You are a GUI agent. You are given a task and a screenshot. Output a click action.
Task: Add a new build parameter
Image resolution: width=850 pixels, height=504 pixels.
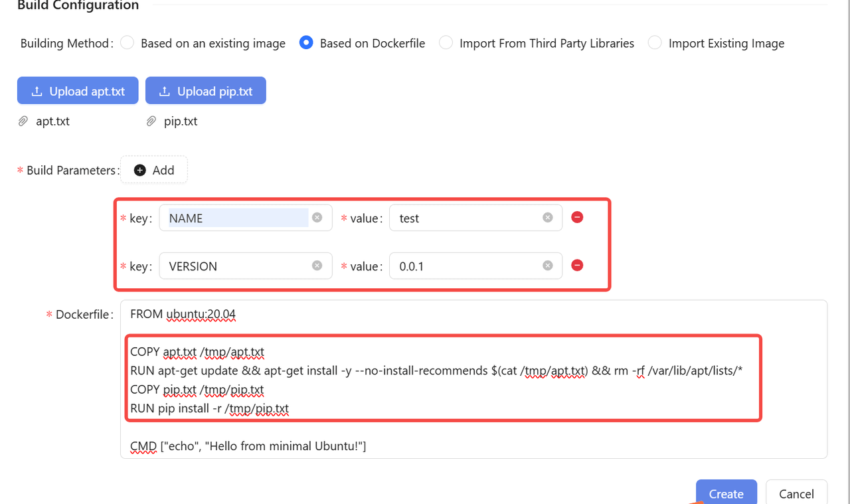(154, 170)
